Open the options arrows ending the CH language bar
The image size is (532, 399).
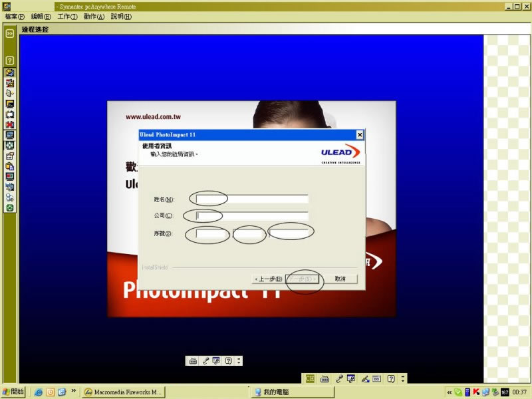point(403,378)
